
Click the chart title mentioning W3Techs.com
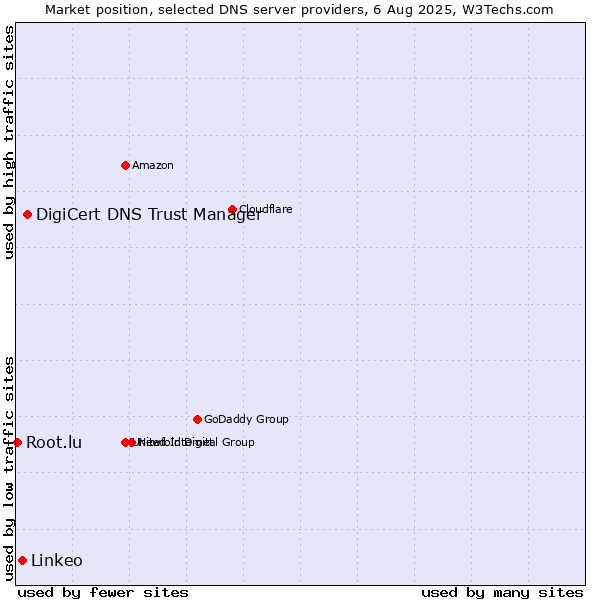(299, 10)
